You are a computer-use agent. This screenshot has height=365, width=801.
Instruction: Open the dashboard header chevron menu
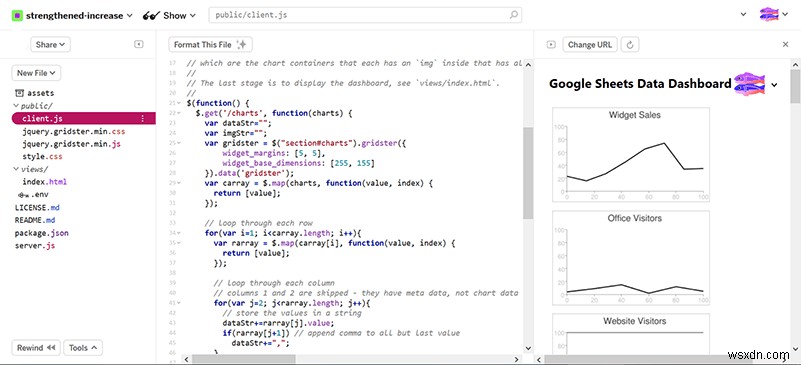[774, 85]
